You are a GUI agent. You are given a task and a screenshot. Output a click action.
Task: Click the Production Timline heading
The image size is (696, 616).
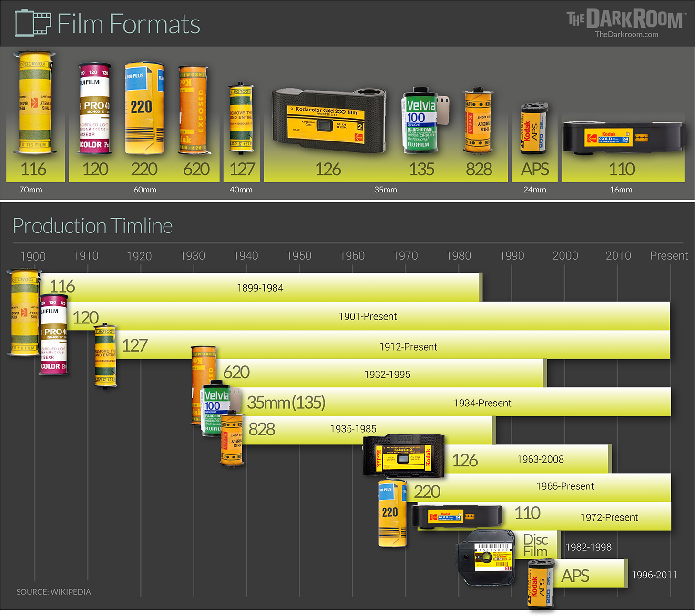pos(92,226)
